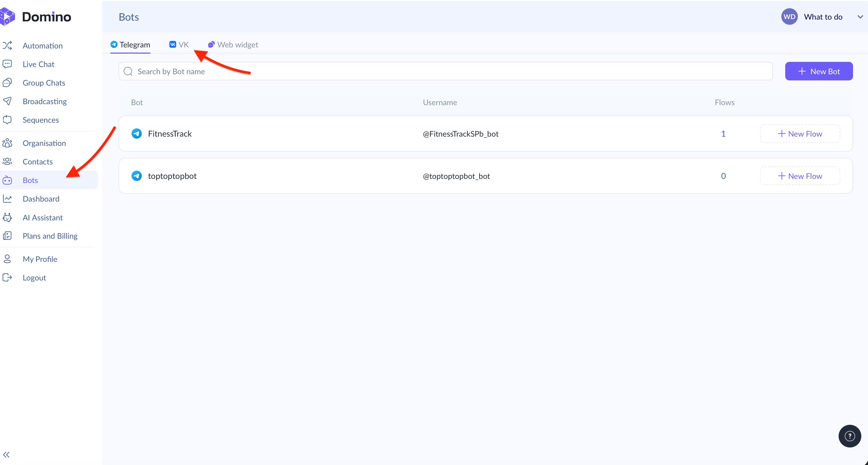Click the New Bot button
The width and height of the screenshot is (868, 465).
point(819,71)
